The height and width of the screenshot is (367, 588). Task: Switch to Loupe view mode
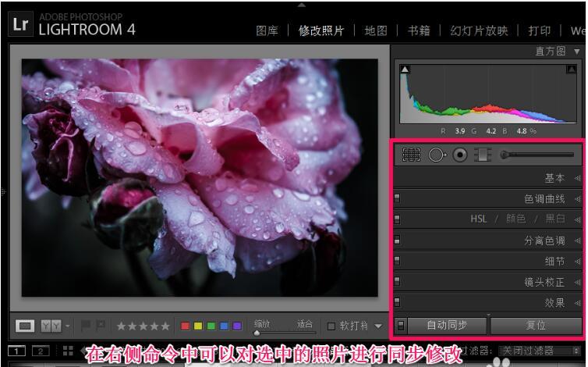tap(25, 326)
